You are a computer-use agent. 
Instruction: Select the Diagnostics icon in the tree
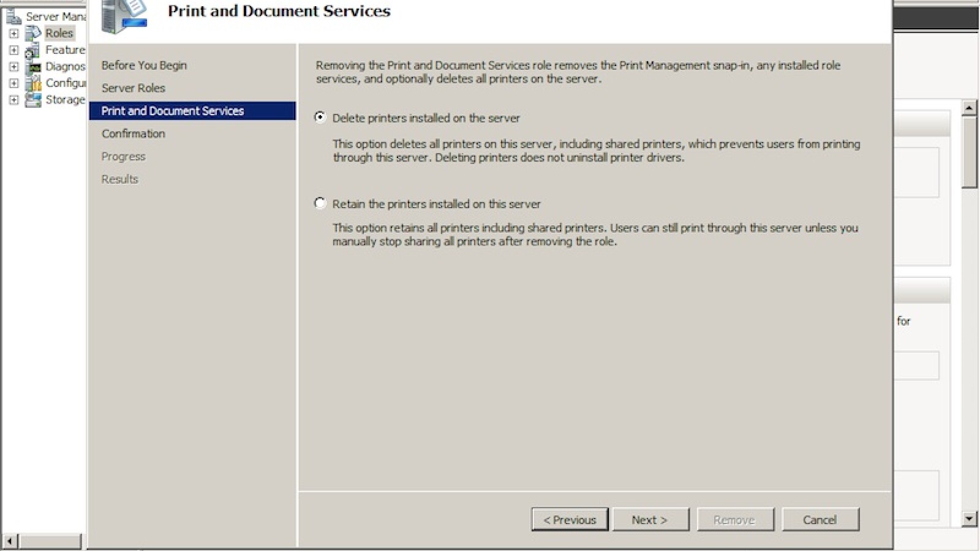pos(34,66)
